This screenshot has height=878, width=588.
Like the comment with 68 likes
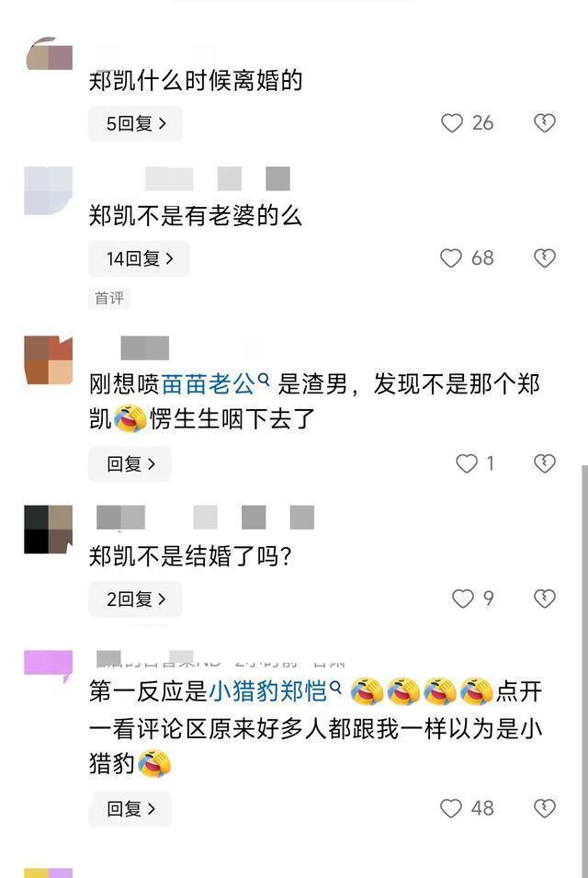coord(451,258)
